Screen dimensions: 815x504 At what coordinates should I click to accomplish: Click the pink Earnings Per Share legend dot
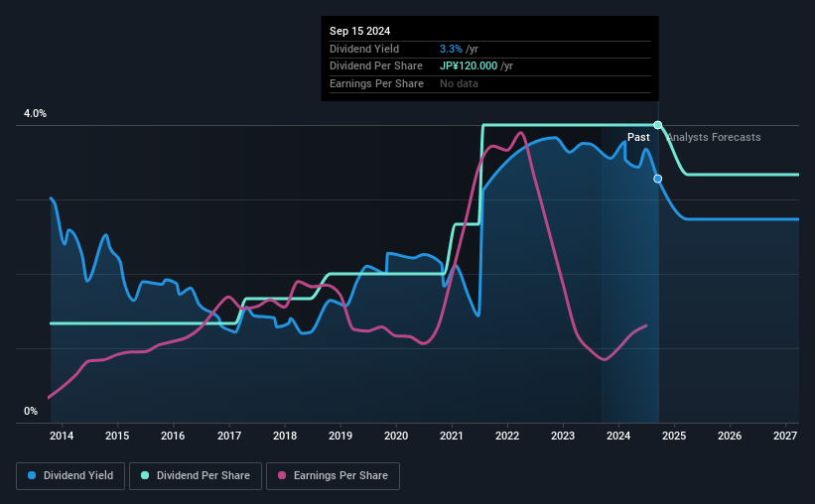282,475
